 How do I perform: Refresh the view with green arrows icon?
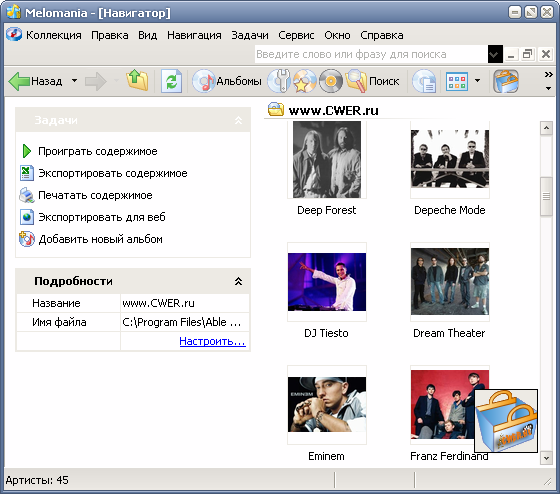[x=171, y=81]
